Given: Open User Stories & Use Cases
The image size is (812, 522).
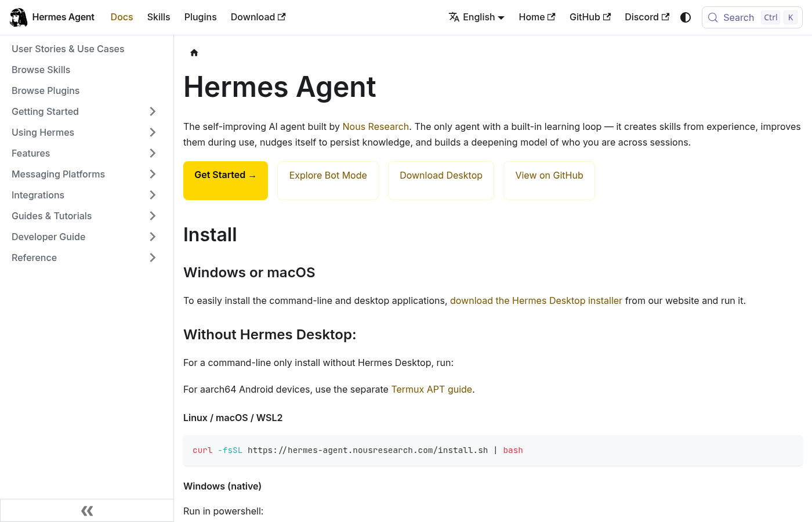Looking at the screenshot, I should coord(68,49).
